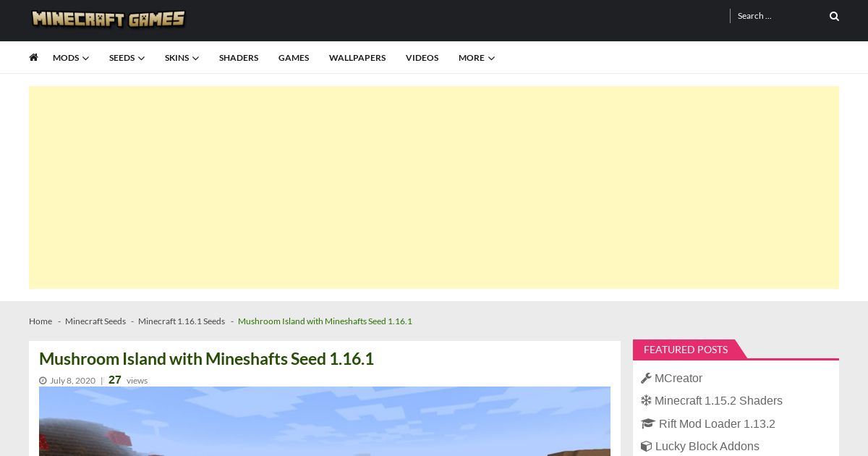Expand the SKINS dropdown menu

point(182,58)
